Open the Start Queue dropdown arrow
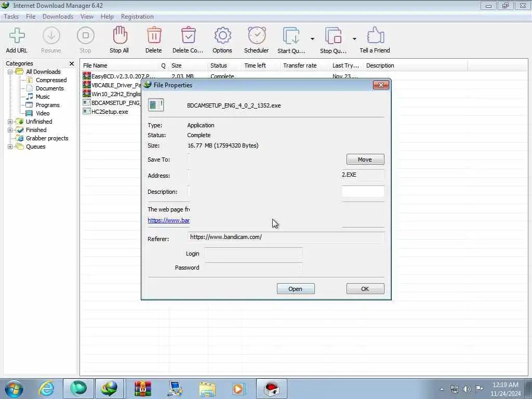The width and height of the screenshot is (532, 399). tap(312, 39)
